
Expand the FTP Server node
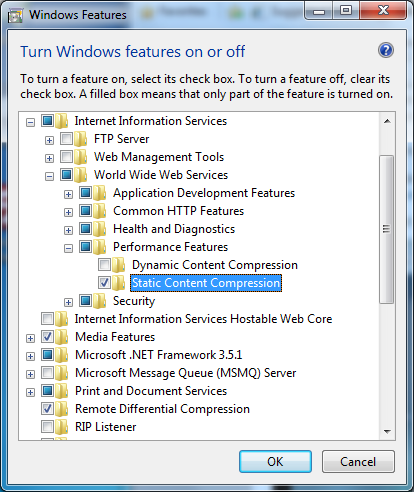[x=49, y=140]
